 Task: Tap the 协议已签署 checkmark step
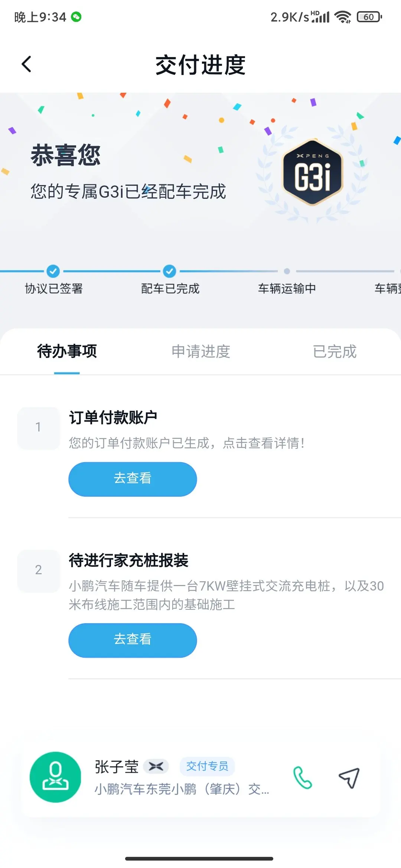click(53, 271)
